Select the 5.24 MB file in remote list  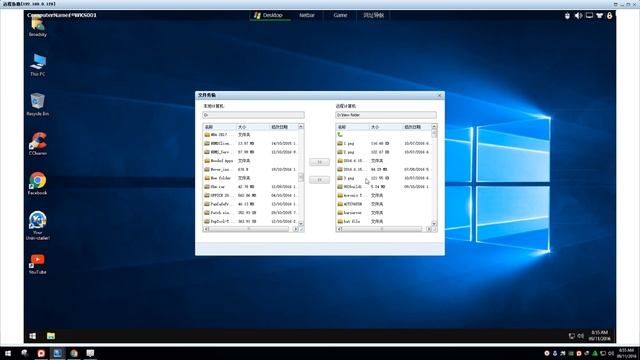[384, 187]
